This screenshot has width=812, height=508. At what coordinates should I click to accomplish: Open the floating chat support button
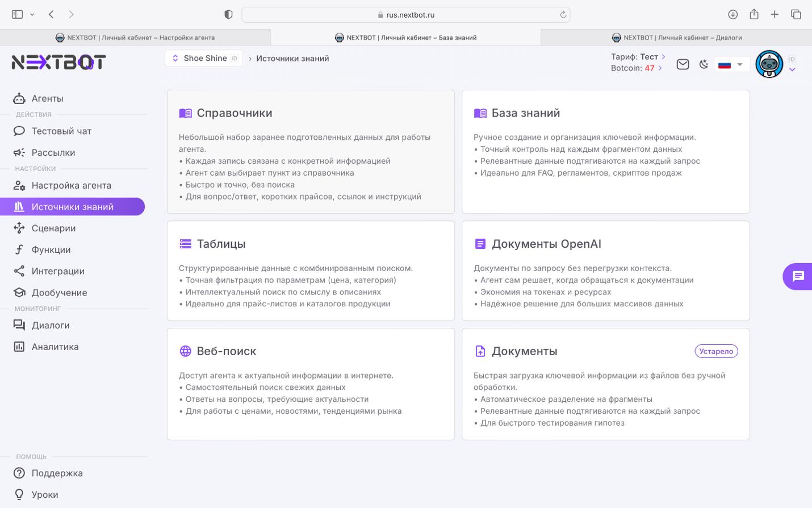[x=798, y=277]
